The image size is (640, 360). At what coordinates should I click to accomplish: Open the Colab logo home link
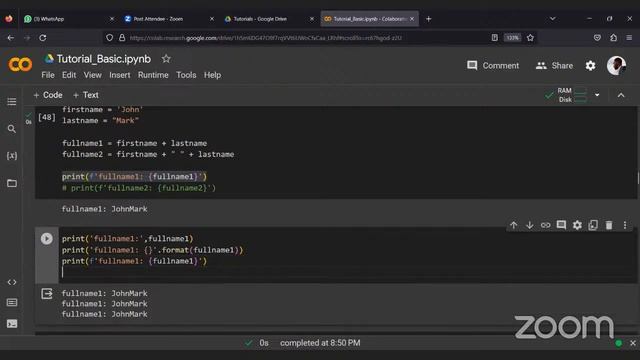point(20,65)
